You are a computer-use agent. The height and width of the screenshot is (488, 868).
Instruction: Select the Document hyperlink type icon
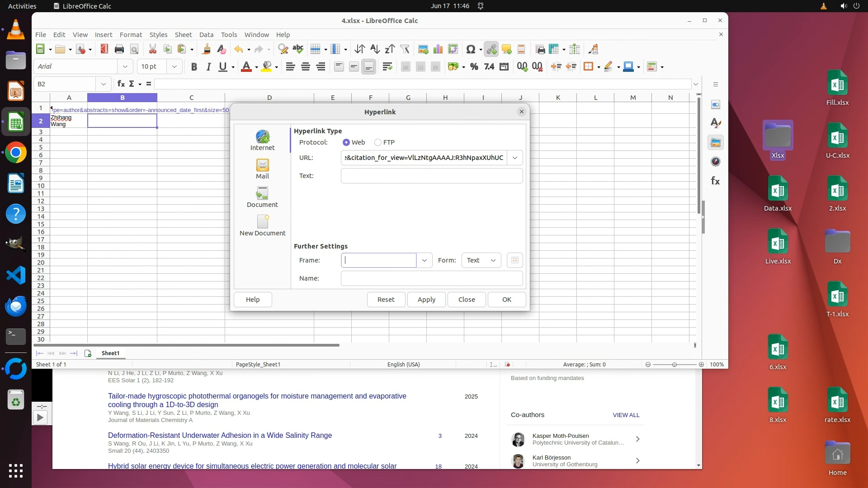coord(262,197)
